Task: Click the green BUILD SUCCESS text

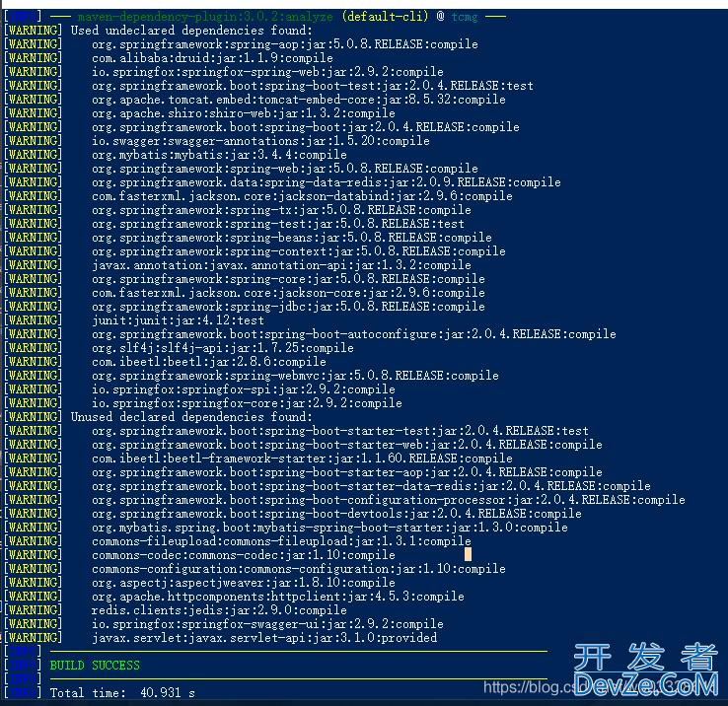Action: tap(95, 666)
